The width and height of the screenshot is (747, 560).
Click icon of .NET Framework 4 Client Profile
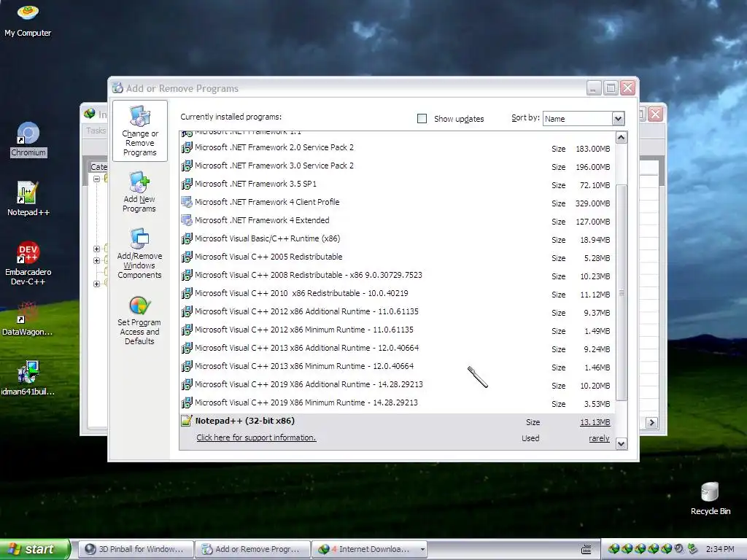click(187, 203)
